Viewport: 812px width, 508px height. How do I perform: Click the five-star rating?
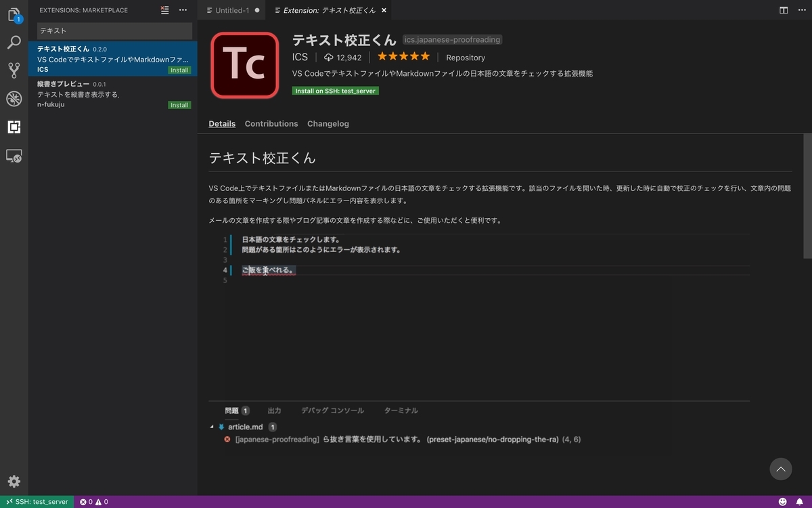point(403,57)
